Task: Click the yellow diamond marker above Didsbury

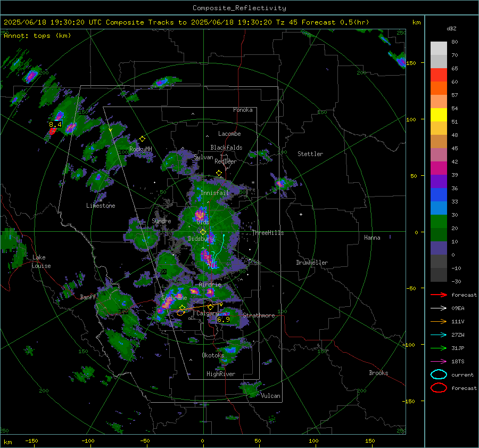Action: [x=203, y=232]
